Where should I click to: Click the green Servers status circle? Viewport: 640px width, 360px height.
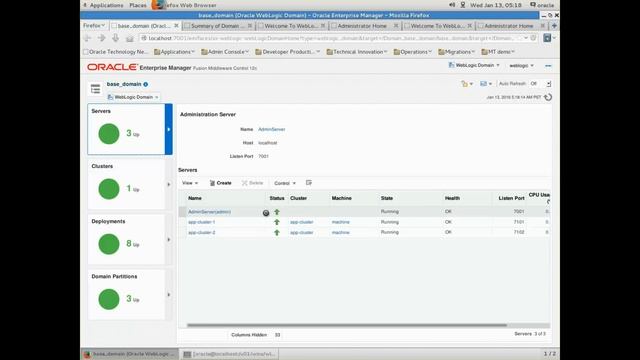[109, 134]
